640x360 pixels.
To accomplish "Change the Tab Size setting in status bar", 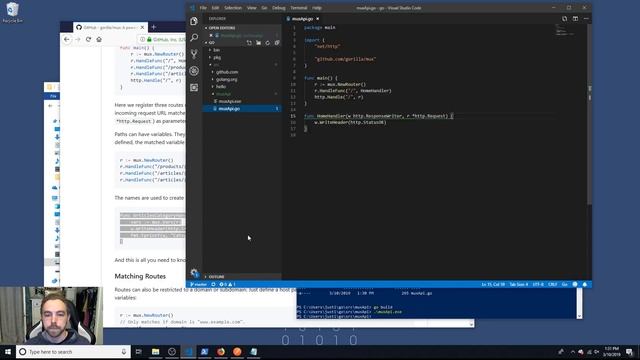I will click(x=518, y=284).
